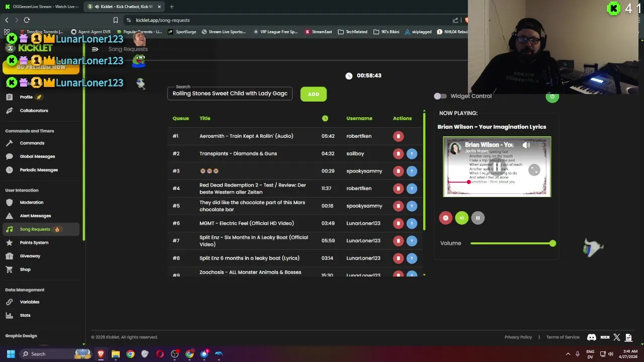644x362 pixels.
Task: Remove Red Dead Redemption 2 review from queue
Action: click(x=398, y=189)
